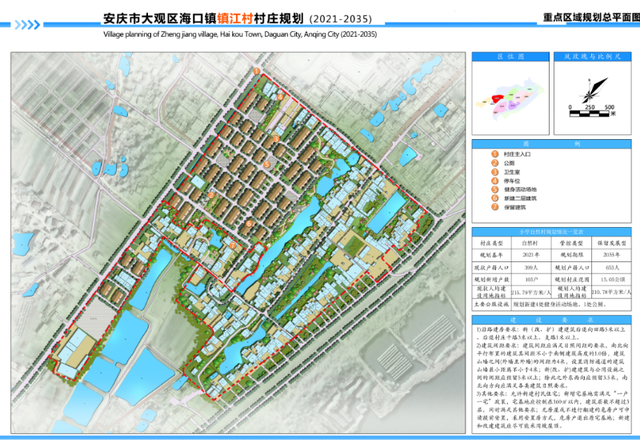Click the '105户' table cell
The height and width of the screenshot is (442, 640).
pyautogui.click(x=531, y=280)
